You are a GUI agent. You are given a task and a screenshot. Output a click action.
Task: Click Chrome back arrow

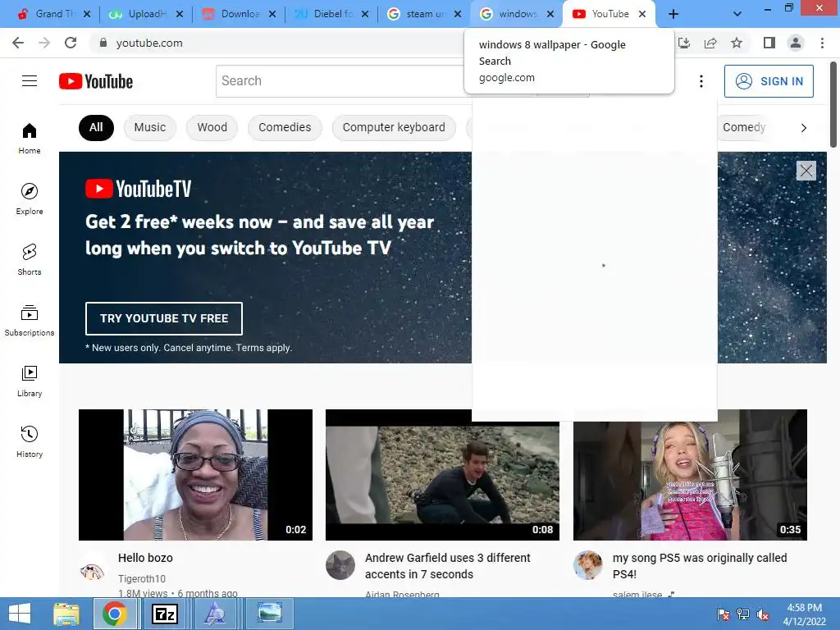18,43
